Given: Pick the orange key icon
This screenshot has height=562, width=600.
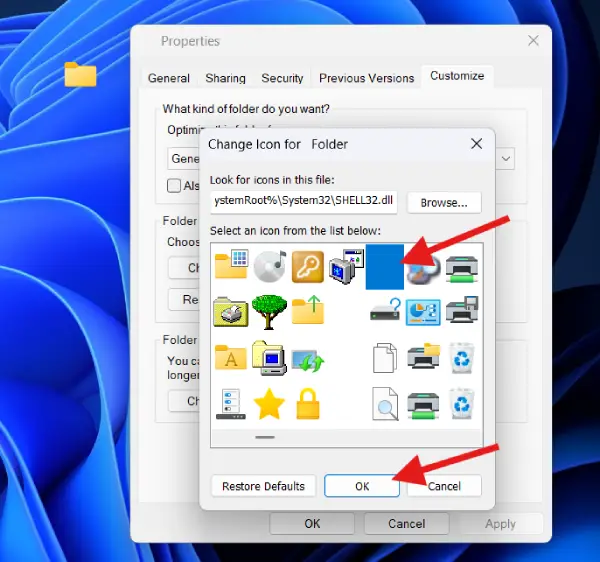Looking at the screenshot, I should click(308, 267).
